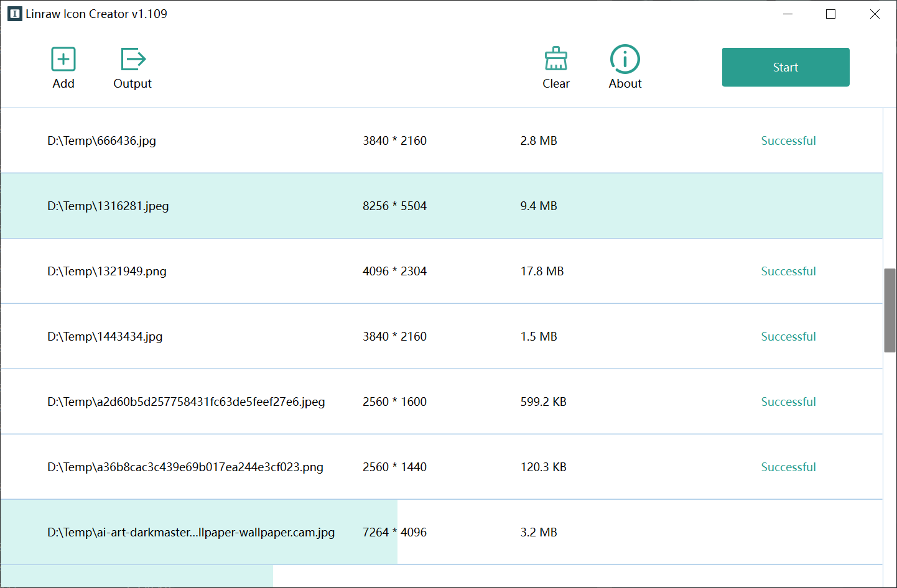The width and height of the screenshot is (897, 588).
Task: Minimize the Linraw Icon Creator window
Action: (x=788, y=14)
